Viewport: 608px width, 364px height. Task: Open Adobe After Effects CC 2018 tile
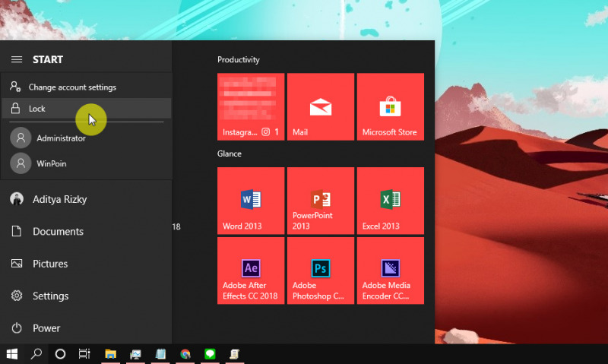(x=251, y=271)
